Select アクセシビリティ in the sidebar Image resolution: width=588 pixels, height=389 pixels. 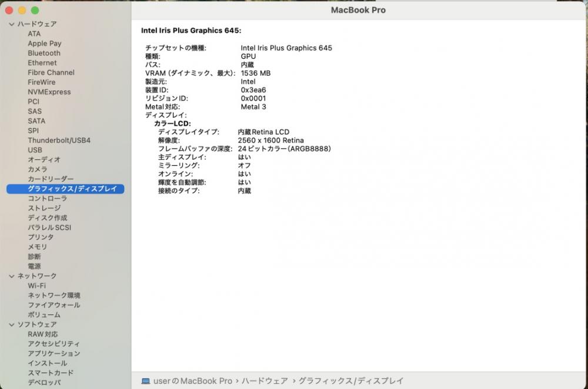click(54, 344)
